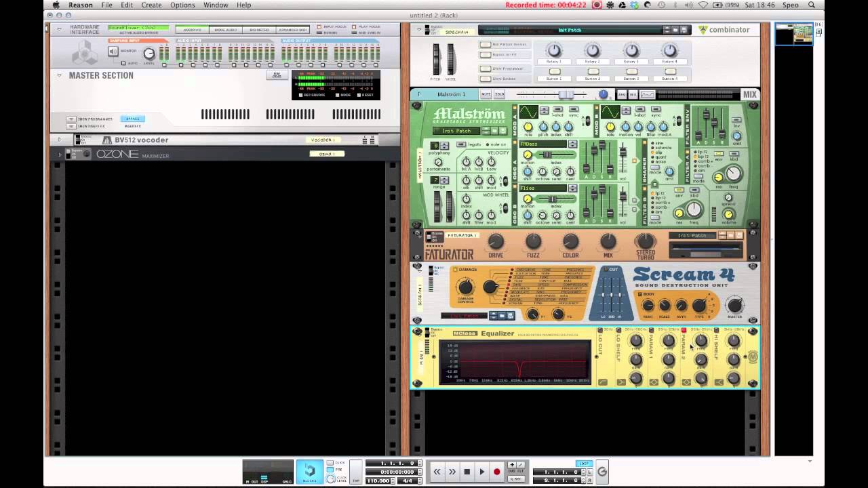868x488 pixels.
Task: Click the Malström mix channel pan knob
Action: point(604,94)
